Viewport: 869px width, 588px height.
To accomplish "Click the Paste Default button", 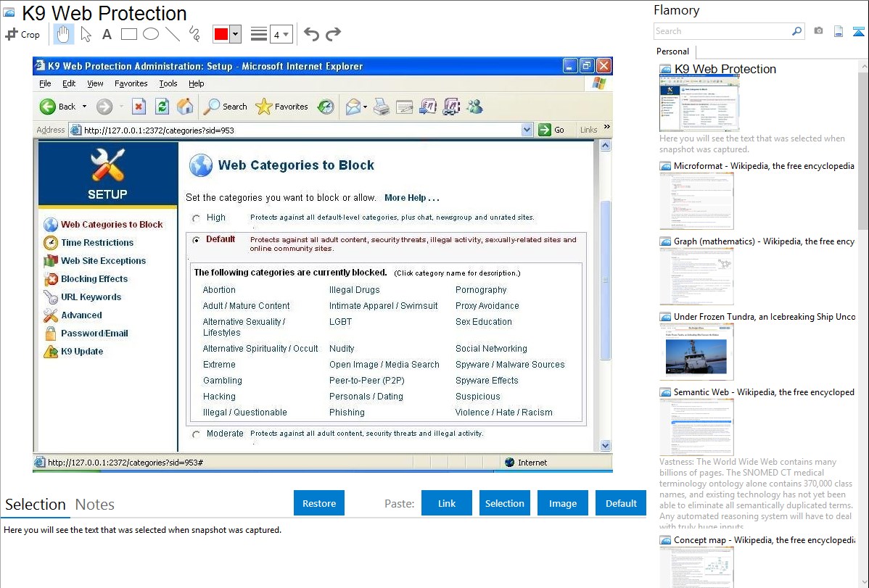I will [621, 503].
